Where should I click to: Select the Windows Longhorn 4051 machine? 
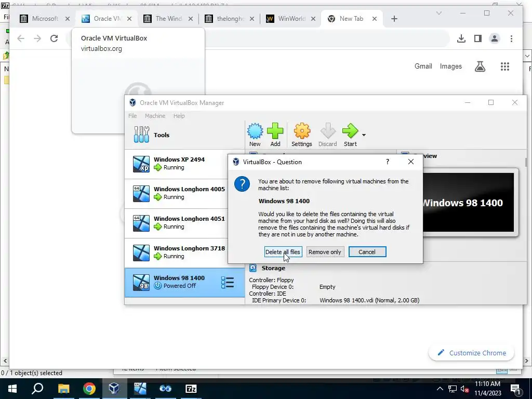pyautogui.click(x=177, y=223)
